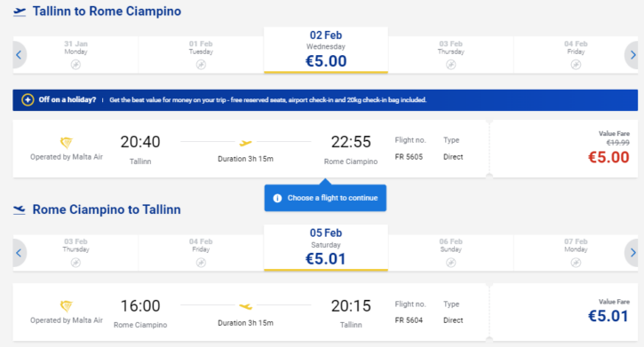Show earlier return dates with left chevron
The height and width of the screenshot is (347, 644).
[19, 253]
